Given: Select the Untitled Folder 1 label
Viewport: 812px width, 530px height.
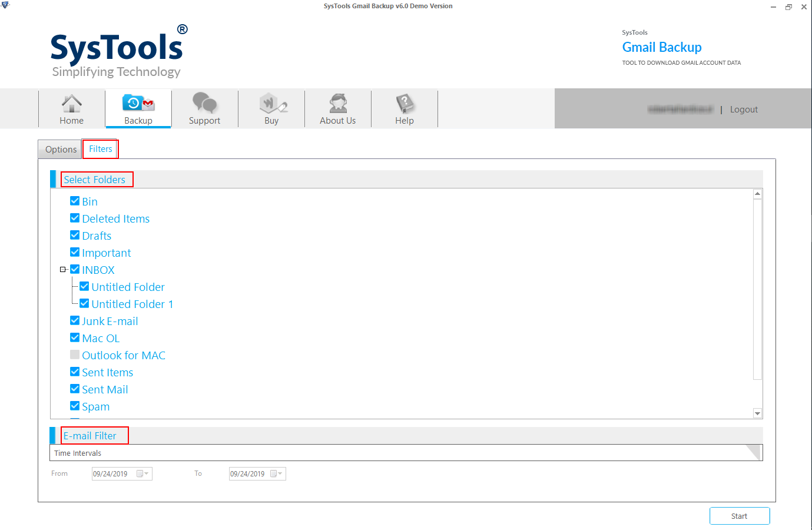Looking at the screenshot, I should [x=132, y=304].
